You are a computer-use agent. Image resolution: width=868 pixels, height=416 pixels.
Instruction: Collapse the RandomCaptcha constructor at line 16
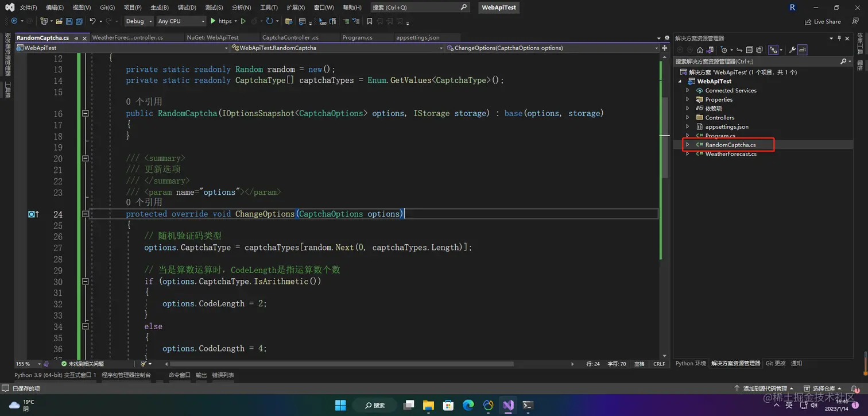click(86, 113)
